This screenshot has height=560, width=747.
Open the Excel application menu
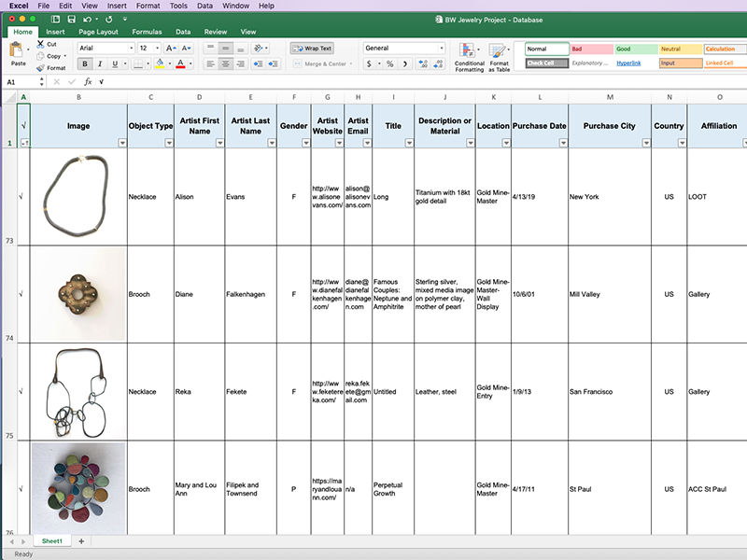(19, 6)
